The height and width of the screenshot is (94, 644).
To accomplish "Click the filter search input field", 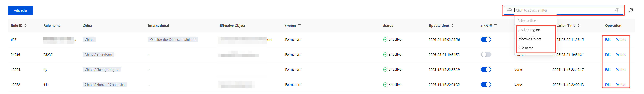I will (x=563, y=10).
